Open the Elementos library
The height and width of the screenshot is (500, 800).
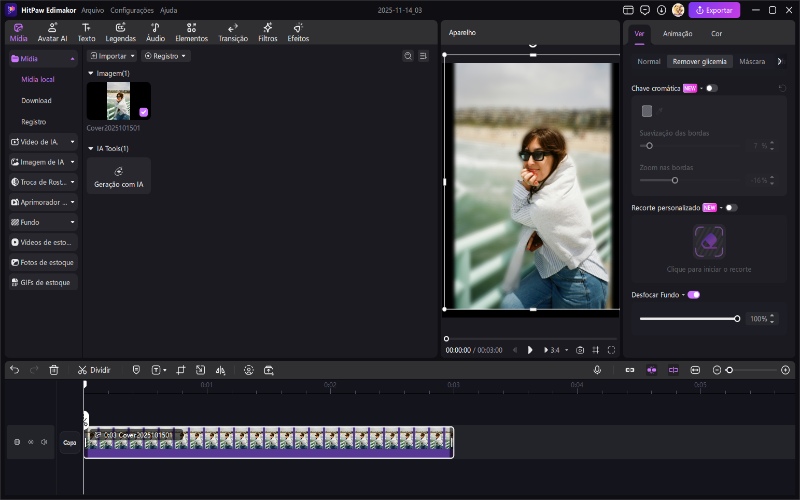point(191,32)
